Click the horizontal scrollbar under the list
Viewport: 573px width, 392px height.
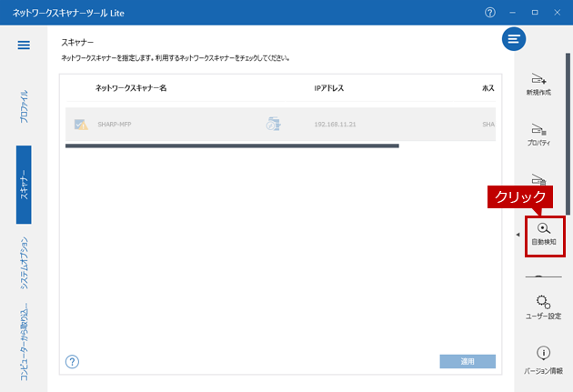point(232,146)
